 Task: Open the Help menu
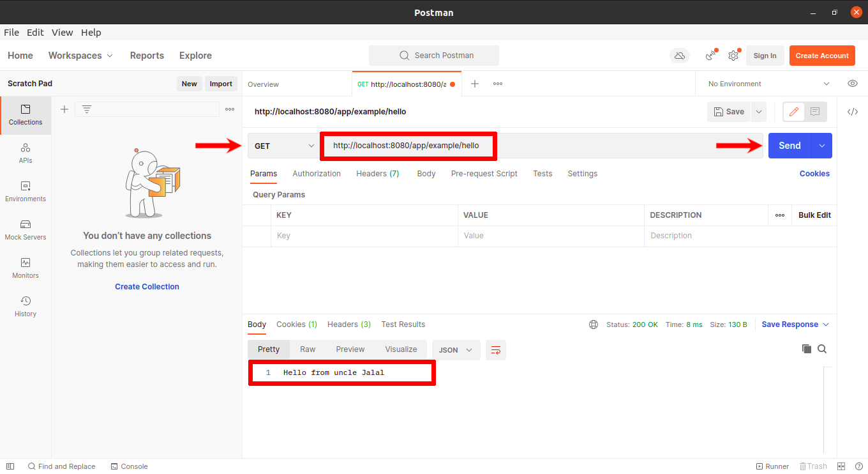point(91,33)
